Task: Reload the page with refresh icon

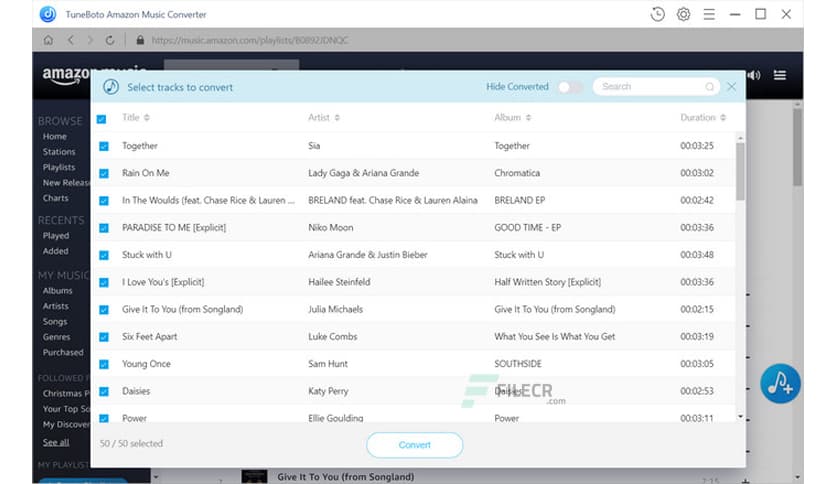Action: [110, 40]
